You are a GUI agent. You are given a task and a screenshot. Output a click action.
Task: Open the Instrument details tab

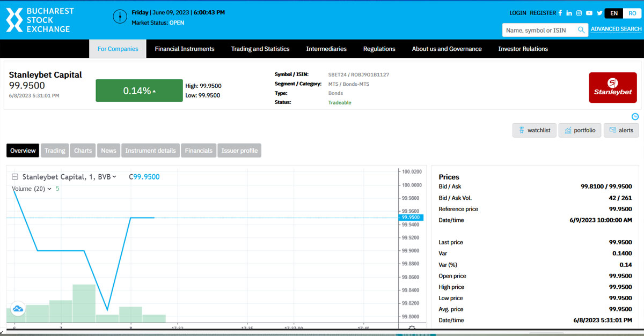[151, 151]
